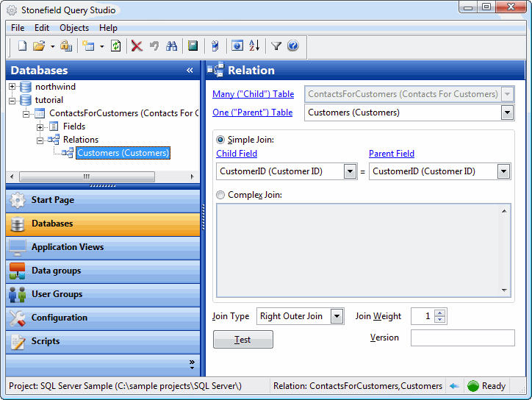Viewport: 532px width, 400px height.
Task: Click the padlock security toolbar icon
Action: tap(65, 46)
